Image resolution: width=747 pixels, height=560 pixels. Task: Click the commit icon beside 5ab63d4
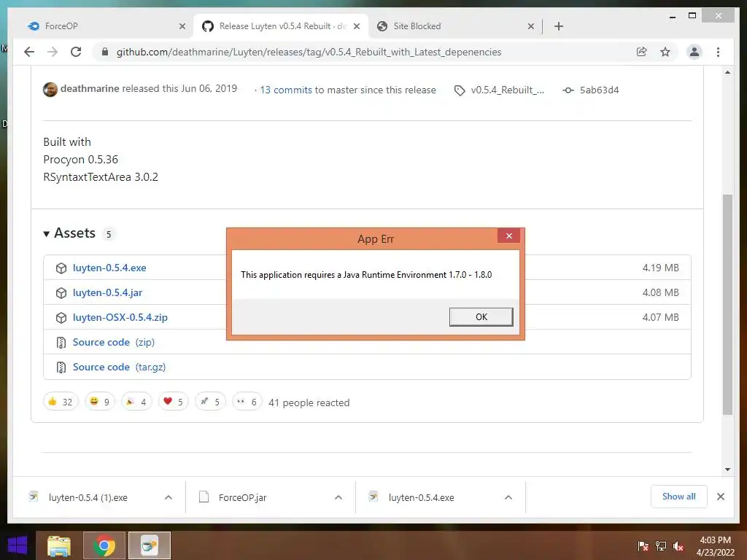pyautogui.click(x=568, y=90)
